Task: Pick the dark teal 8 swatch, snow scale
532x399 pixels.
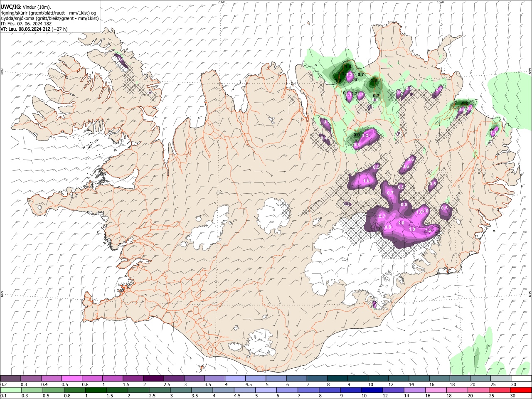Action: tap(337, 379)
